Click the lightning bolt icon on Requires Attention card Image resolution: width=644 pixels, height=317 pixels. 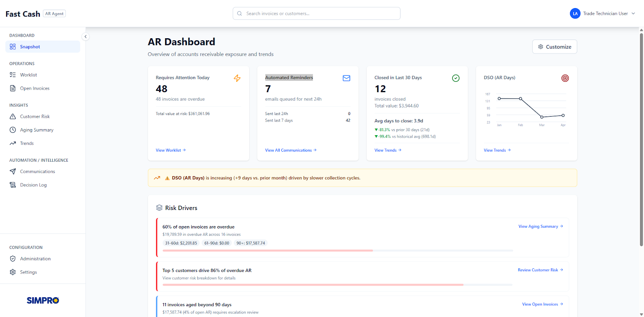[237, 78]
